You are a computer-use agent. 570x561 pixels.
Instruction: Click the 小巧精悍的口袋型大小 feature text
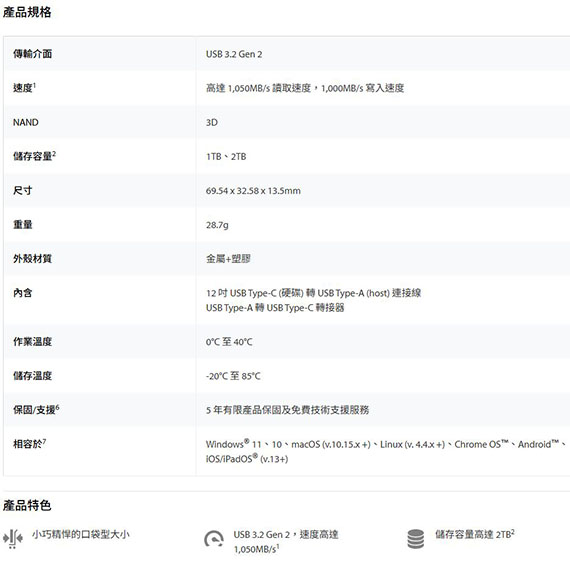point(81,534)
